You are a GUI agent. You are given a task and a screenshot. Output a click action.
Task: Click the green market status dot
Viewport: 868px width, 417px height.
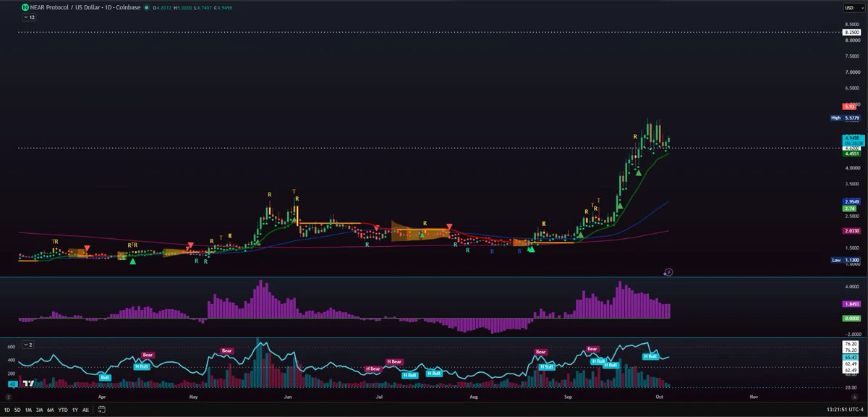pyautogui.click(x=147, y=7)
